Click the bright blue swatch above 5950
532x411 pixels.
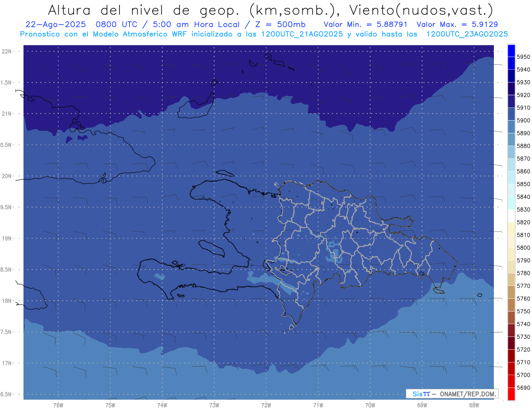click(x=511, y=50)
